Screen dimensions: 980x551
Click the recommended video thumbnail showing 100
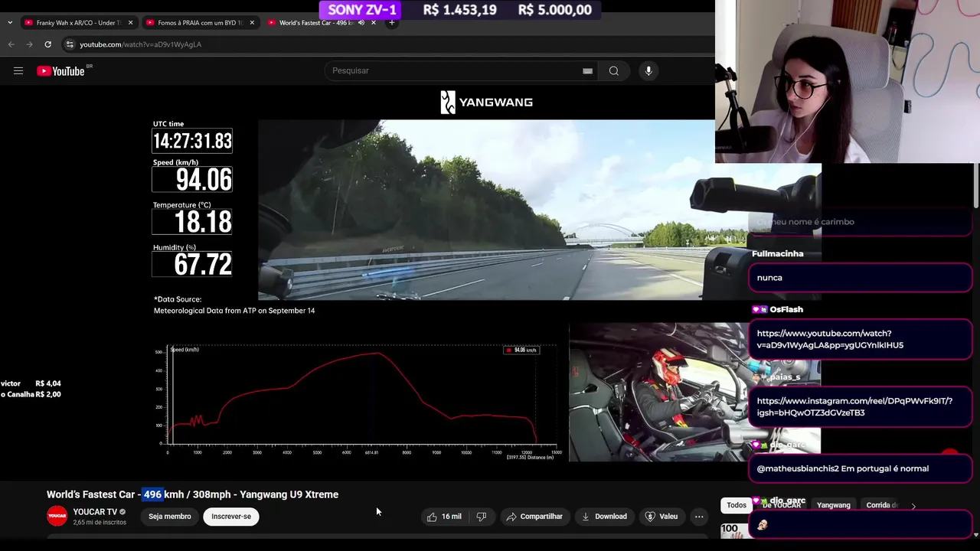[734, 530]
